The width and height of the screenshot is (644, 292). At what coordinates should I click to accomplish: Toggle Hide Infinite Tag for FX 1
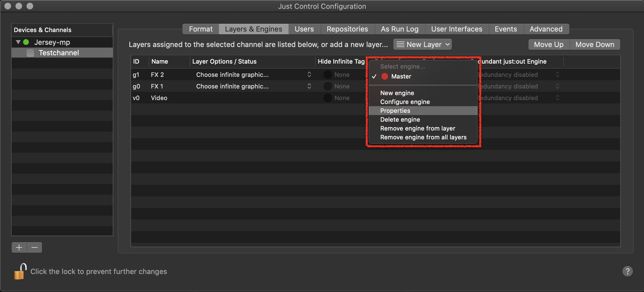pyautogui.click(x=328, y=86)
